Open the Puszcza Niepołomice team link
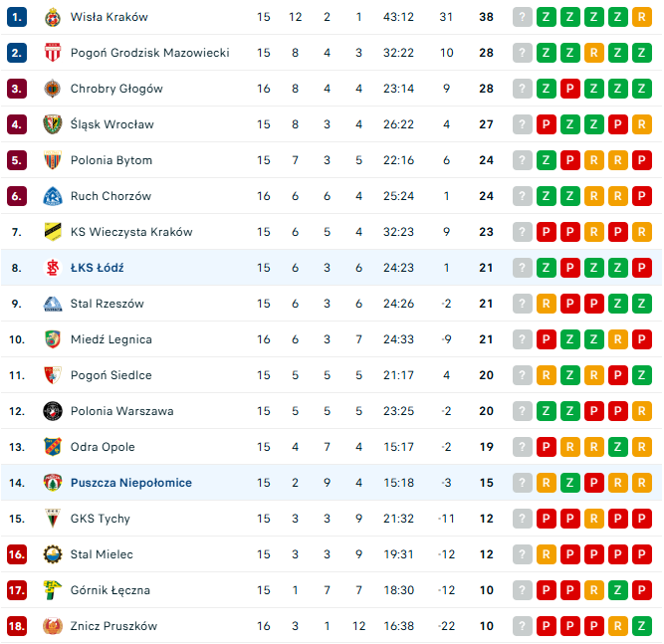This screenshot has width=664, height=644. tap(130, 483)
